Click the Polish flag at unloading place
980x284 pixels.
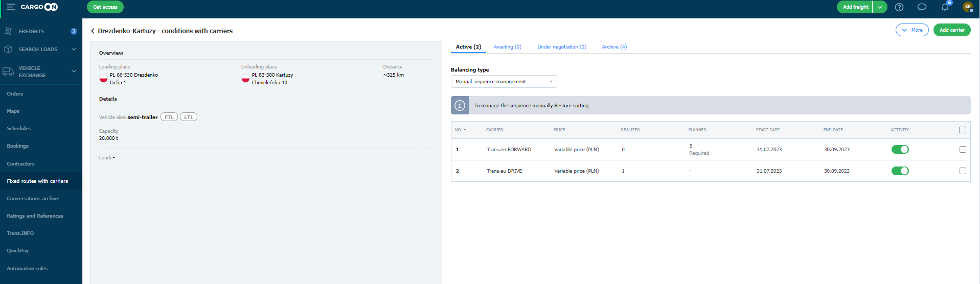coord(245,79)
